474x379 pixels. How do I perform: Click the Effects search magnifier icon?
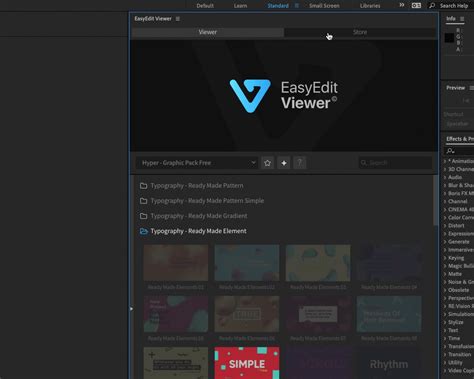450,151
